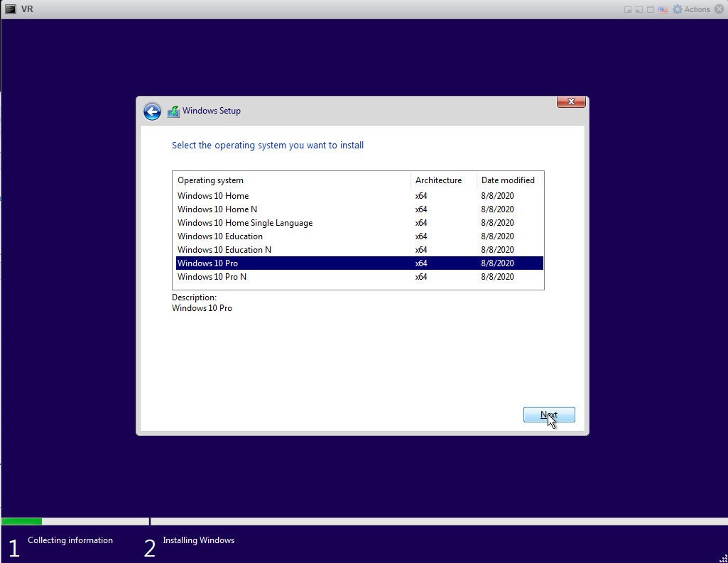Close the Windows Setup dialog
This screenshot has height=563, width=728.
tap(571, 102)
